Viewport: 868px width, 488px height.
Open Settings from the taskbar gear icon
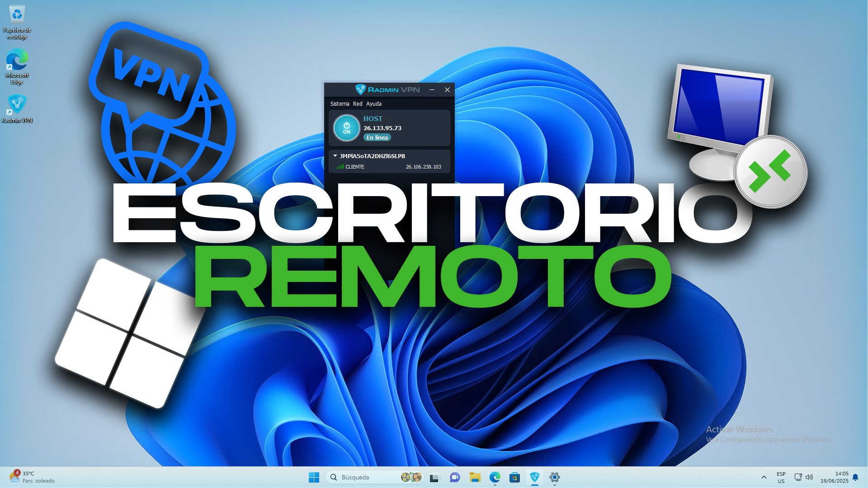coord(555,477)
